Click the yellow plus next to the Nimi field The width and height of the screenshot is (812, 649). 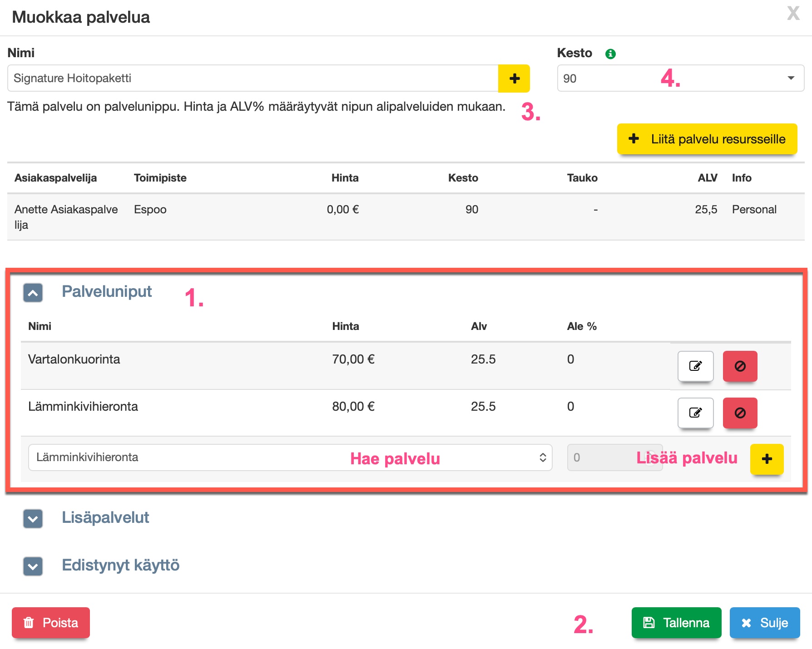click(x=514, y=79)
